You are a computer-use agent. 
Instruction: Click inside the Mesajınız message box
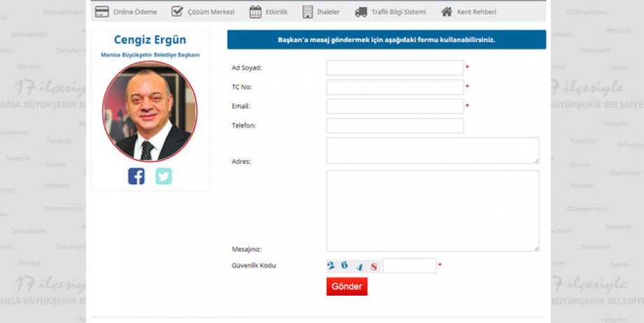pos(432,211)
